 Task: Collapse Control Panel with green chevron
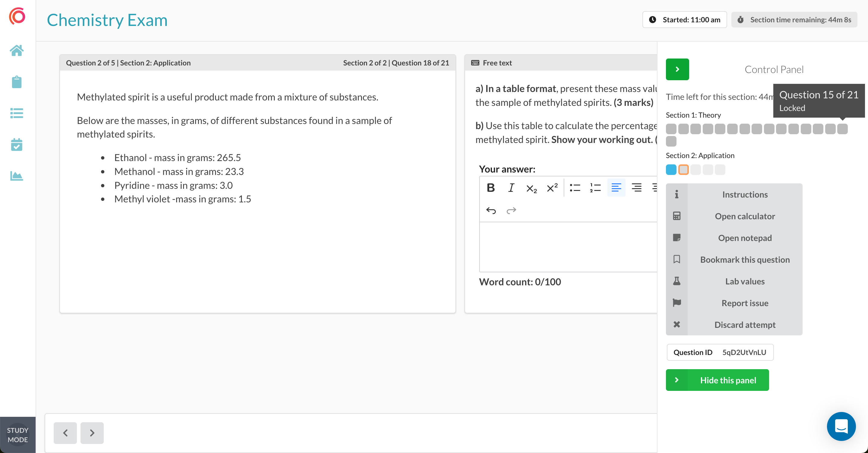click(677, 69)
